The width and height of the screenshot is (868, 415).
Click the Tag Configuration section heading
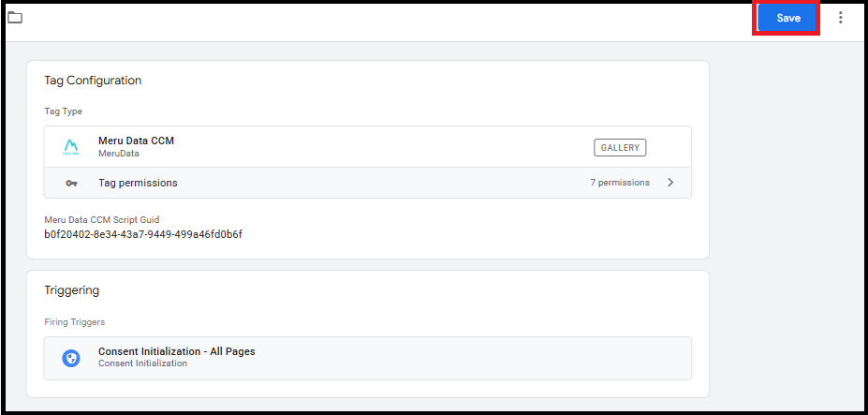[93, 81]
